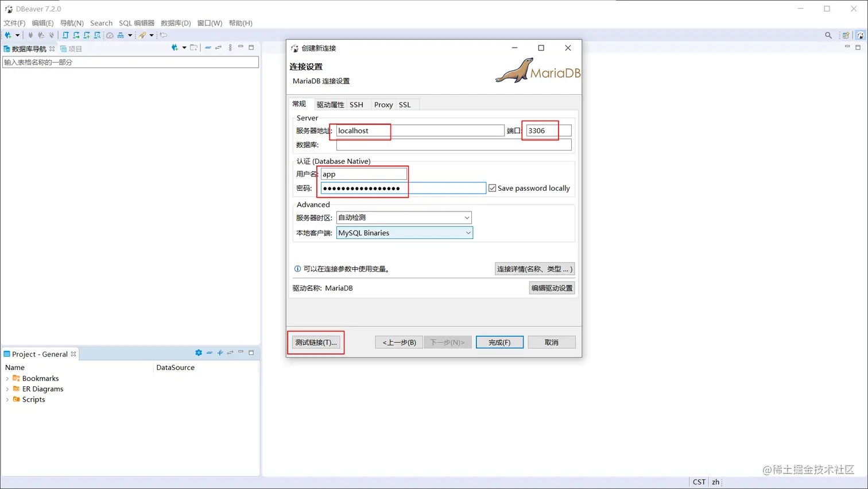Open dropdown arrow next to navigator New Connection icon
Viewport: 868px width, 489px height.
(x=184, y=48)
